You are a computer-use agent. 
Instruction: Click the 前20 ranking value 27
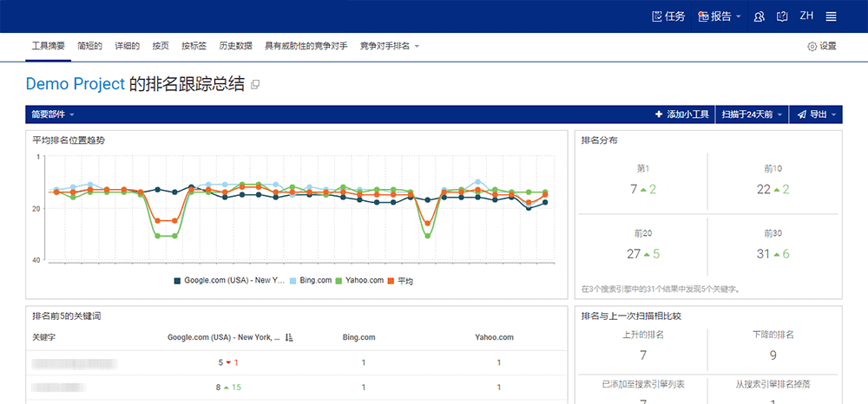pos(634,254)
